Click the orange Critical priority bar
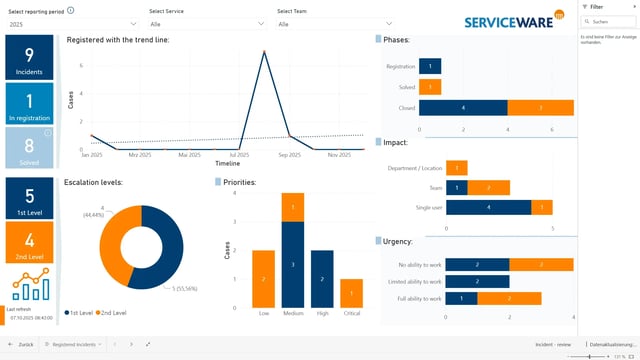The height and width of the screenshot is (360, 640). click(x=351, y=293)
